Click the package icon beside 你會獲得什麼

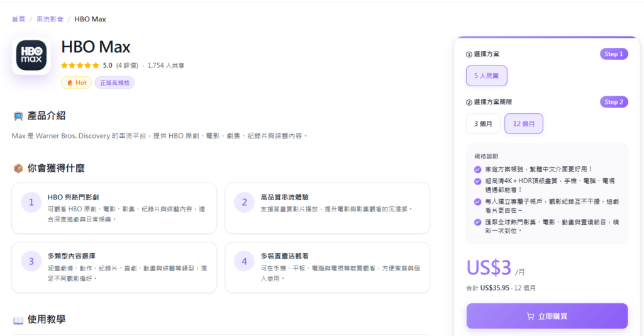pyautogui.click(x=18, y=169)
